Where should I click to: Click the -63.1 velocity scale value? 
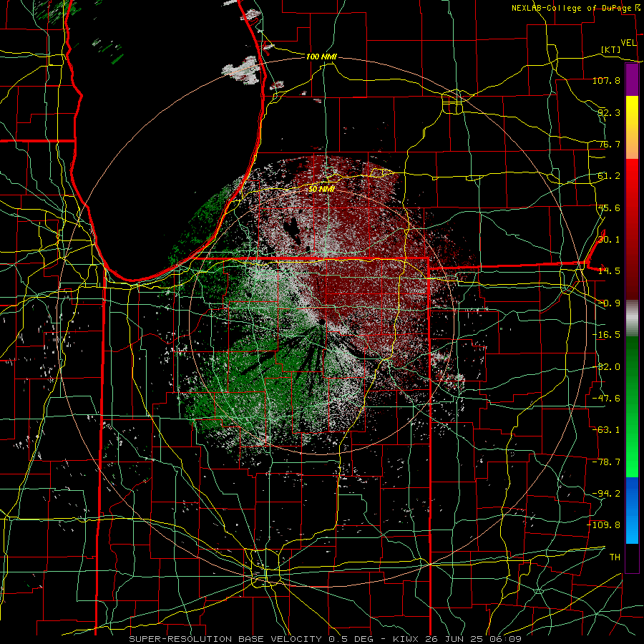click(606, 430)
